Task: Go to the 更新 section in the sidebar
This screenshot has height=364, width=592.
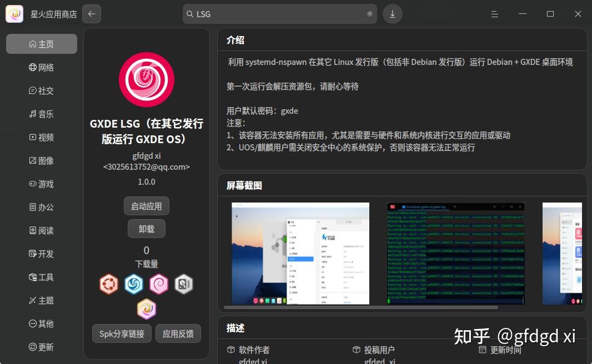Action: point(41,347)
